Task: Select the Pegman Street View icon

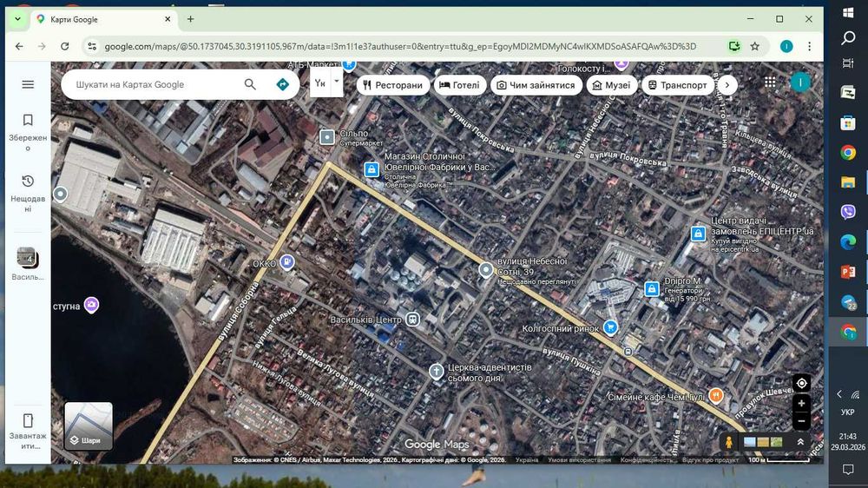Action: [x=728, y=442]
